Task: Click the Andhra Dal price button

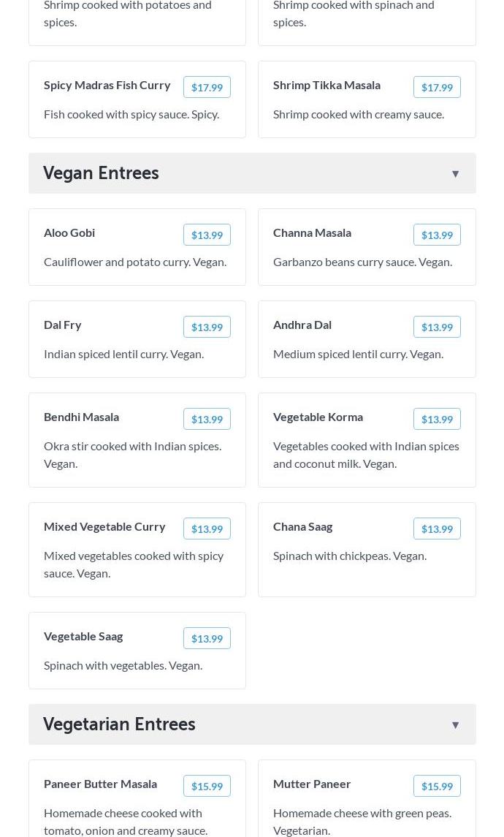Action: tap(437, 327)
